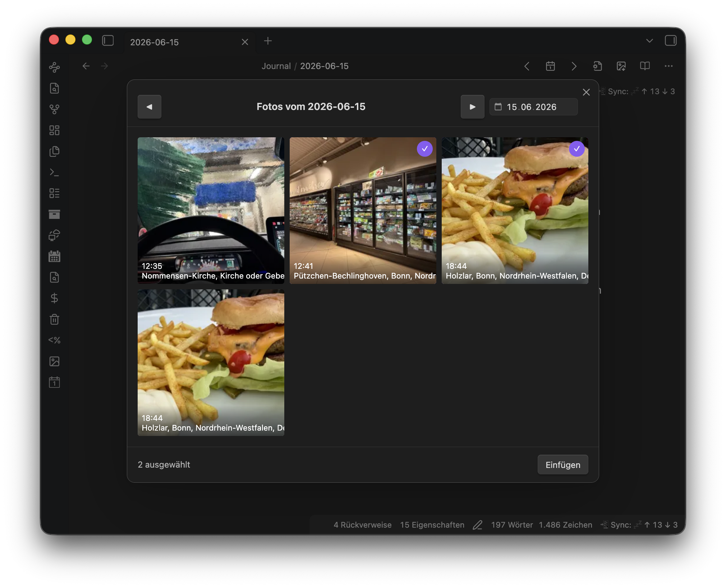The width and height of the screenshot is (726, 588).
Task: Click the 2026-06-15 breadcrumb title
Action: point(324,66)
